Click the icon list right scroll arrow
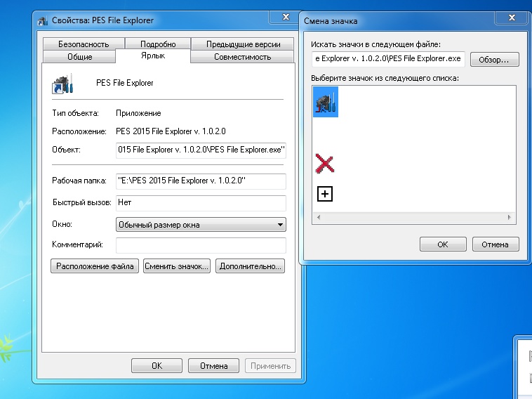This screenshot has width=532, height=399. point(510,217)
